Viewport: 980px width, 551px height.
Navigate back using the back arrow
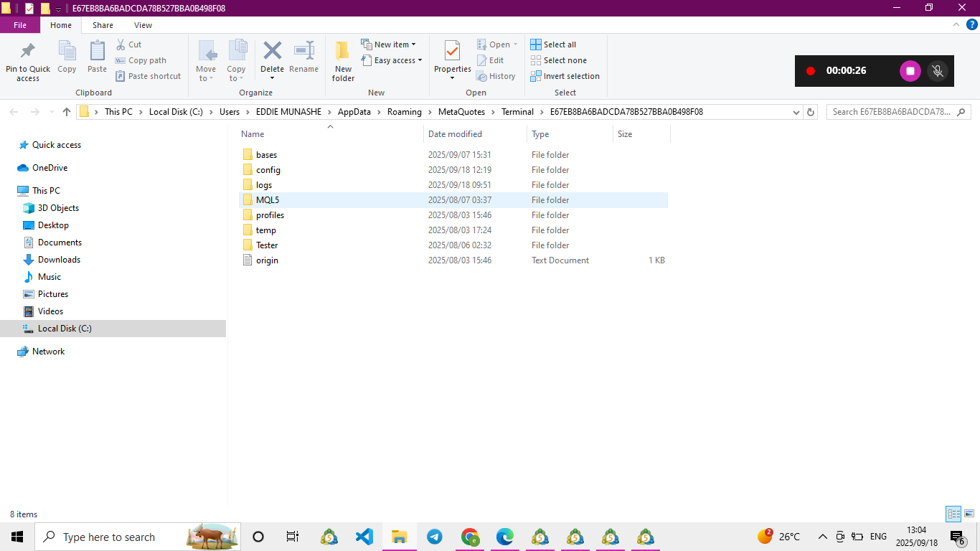click(x=14, y=112)
